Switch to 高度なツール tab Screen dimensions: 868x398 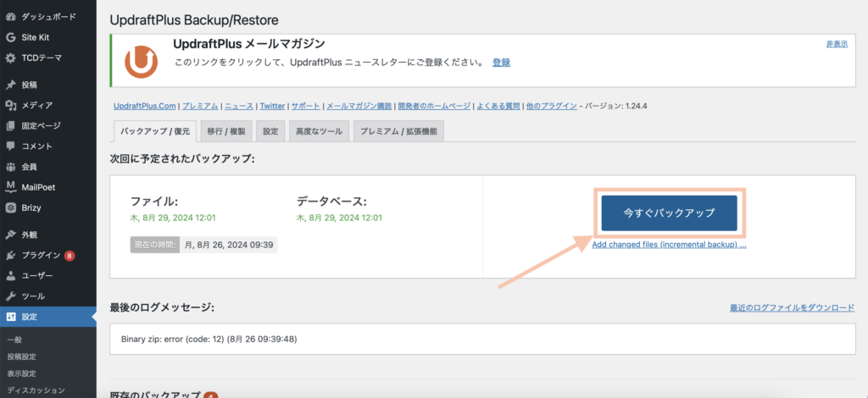pyautogui.click(x=319, y=131)
